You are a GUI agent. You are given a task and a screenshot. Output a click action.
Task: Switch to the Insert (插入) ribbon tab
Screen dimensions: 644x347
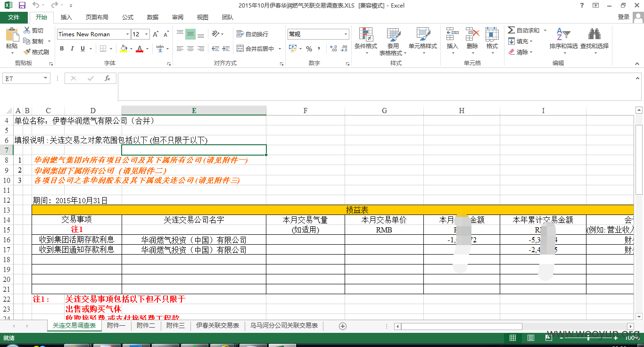click(x=66, y=17)
